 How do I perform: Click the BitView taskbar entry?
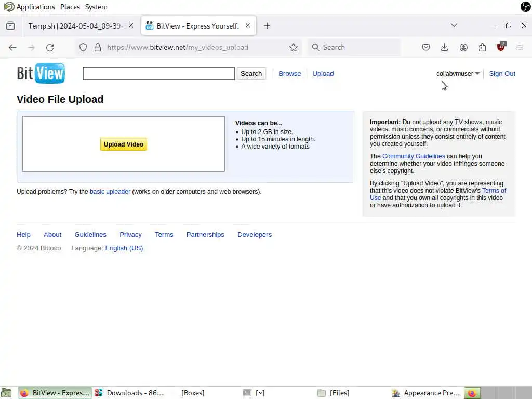point(55,393)
